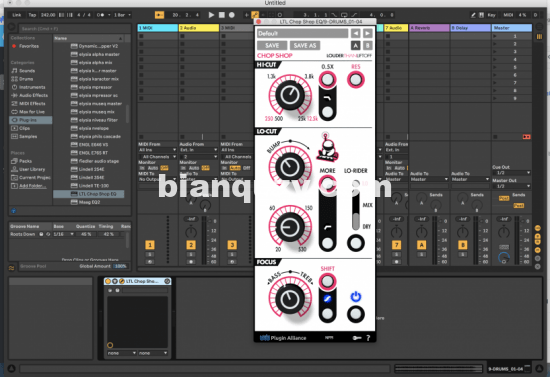Click the blue Focus power icon
550x377 pixels.
[356, 297]
